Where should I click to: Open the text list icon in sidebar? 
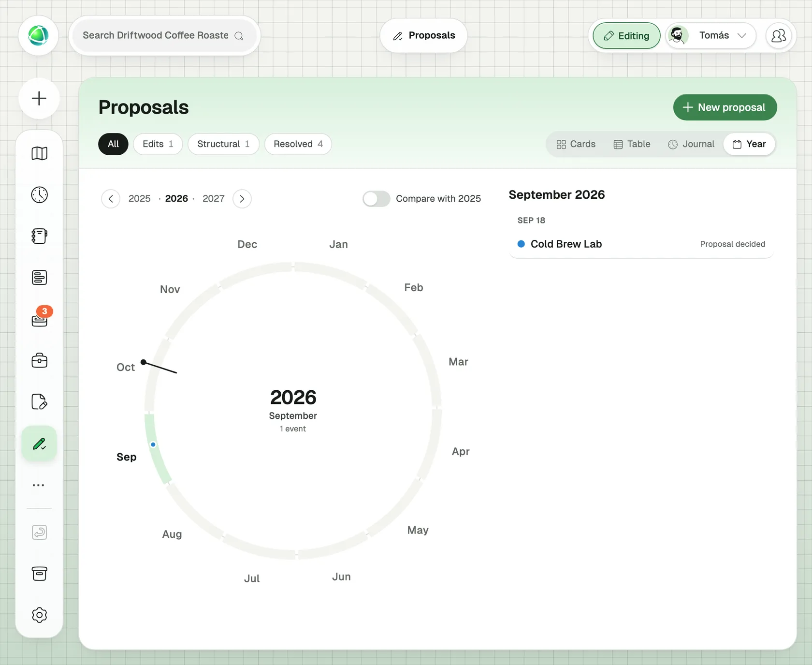pyautogui.click(x=39, y=278)
